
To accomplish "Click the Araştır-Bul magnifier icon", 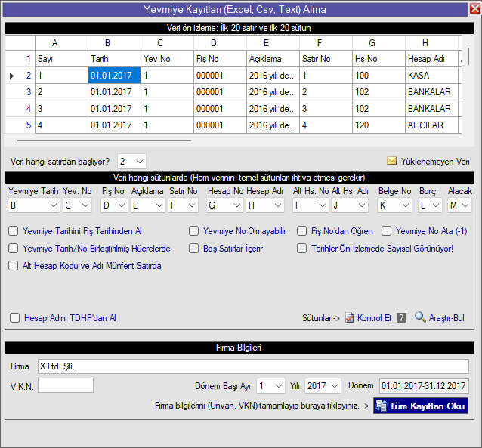I will 421,318.
